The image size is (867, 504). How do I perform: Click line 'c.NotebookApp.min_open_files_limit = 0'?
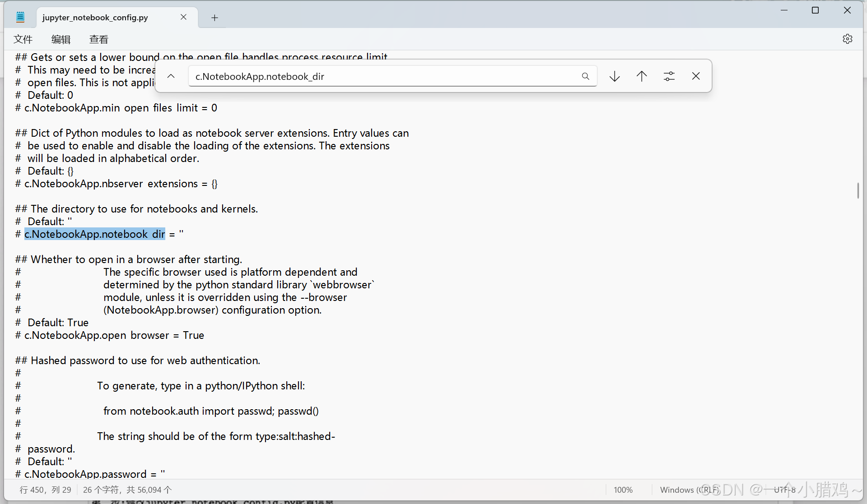click(x=116, y=108)
